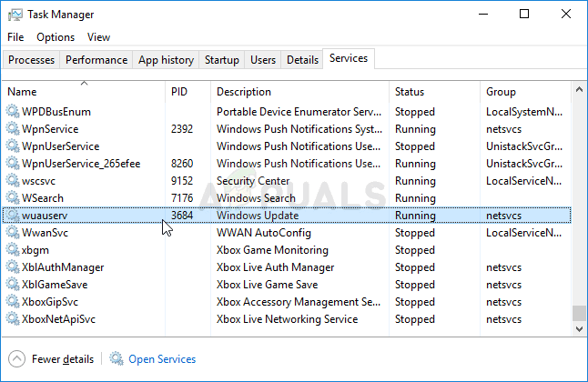Click the Fewer details button text
588x382 pixels.
coord(62,359)
